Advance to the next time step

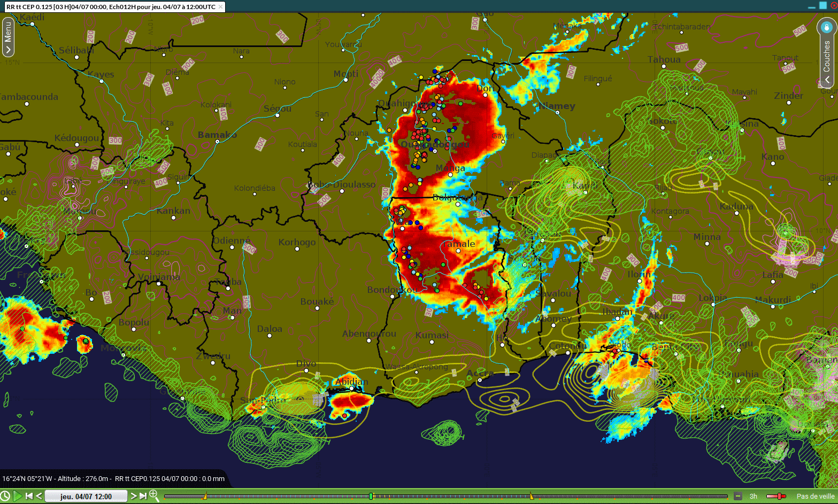coord(134,496)
